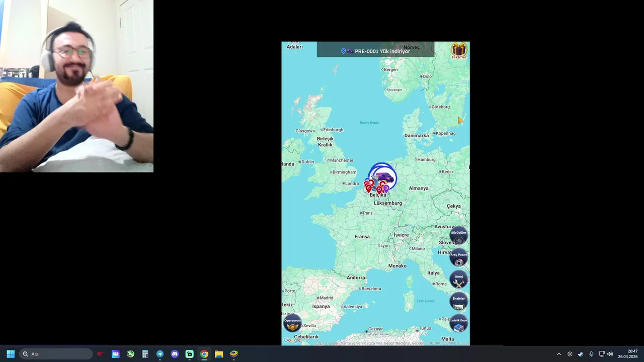Image resolution: width=644 pixels, height=362 pixels.
Task: Open Telegram from the taskbar
Action: [x=159, y=354]
